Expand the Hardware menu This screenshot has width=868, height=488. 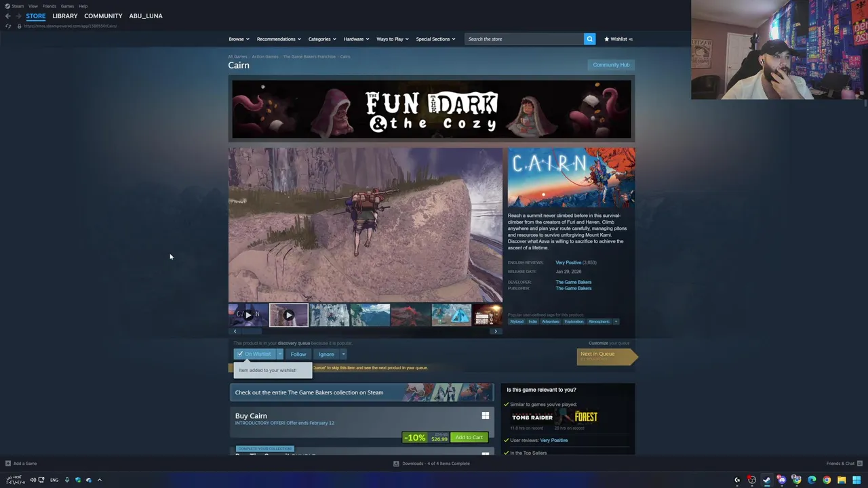356,39
